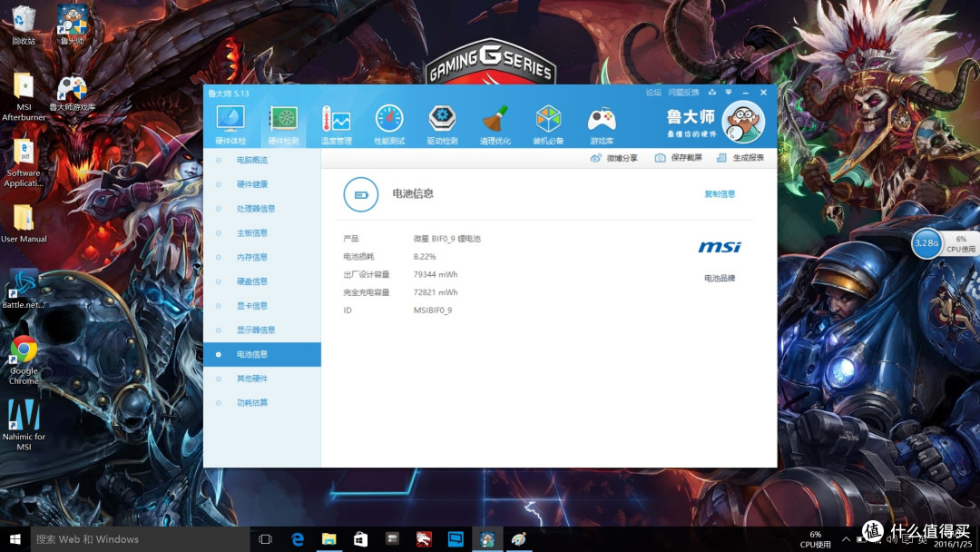Click the full charge capacity 72821 mWh
The image size is (980, 552).
435,292
